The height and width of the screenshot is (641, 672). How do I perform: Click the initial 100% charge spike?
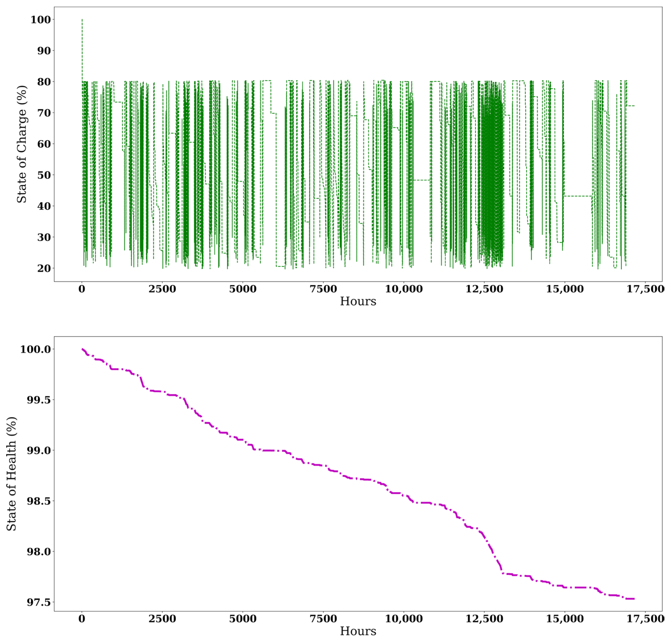click(x=82, y=34)
